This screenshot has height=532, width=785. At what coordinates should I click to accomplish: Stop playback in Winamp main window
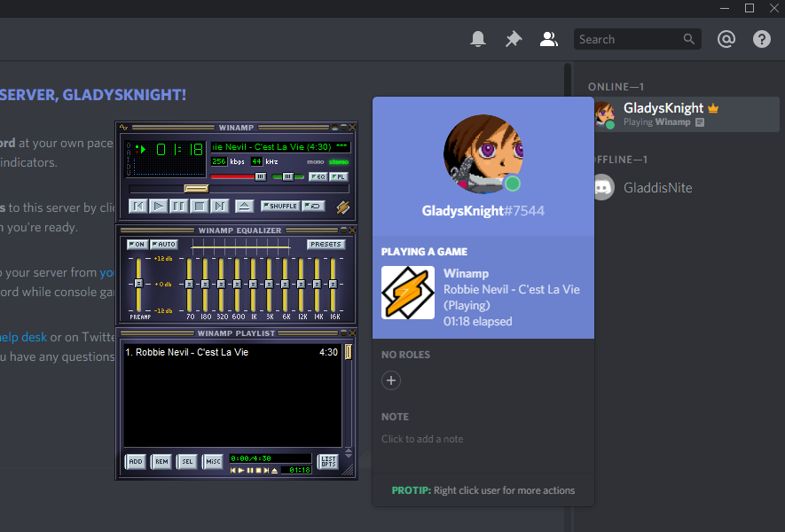tap(200, 207)
